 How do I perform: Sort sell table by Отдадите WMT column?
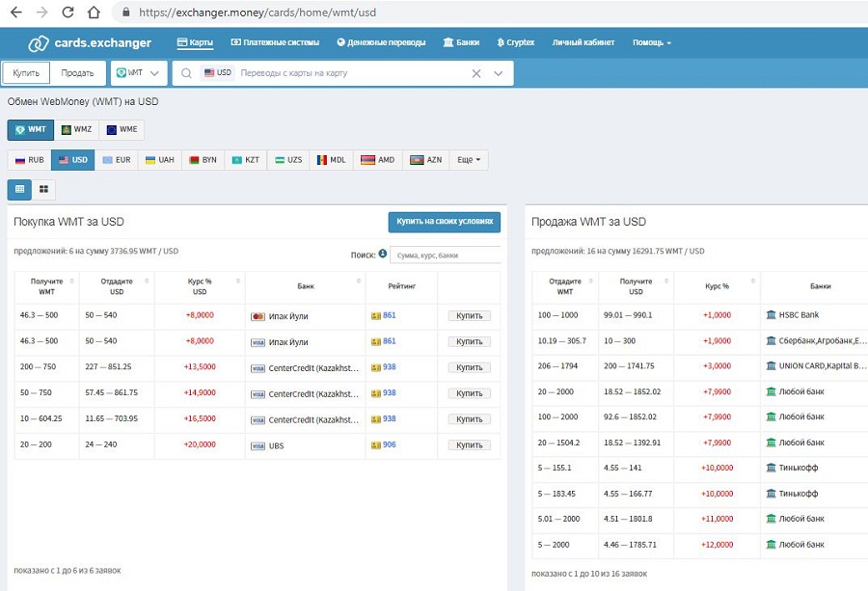pos(564,286)
